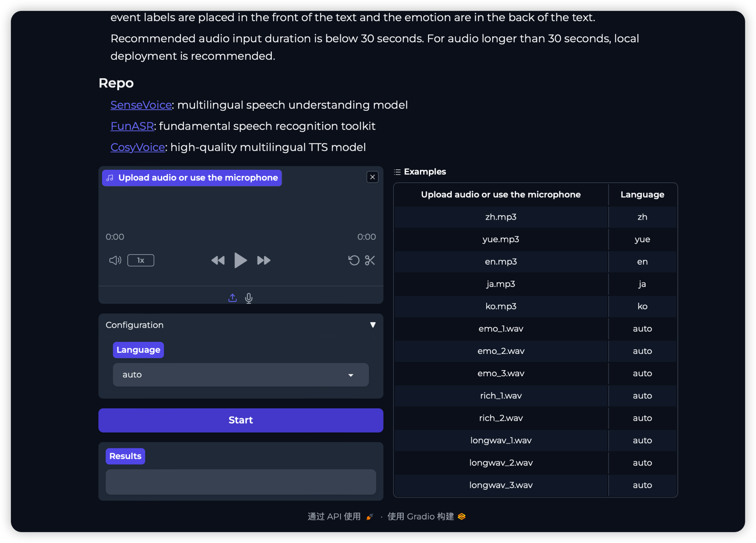Open the trim audio scissors tool
756x543 pixels.
[370, 260]
